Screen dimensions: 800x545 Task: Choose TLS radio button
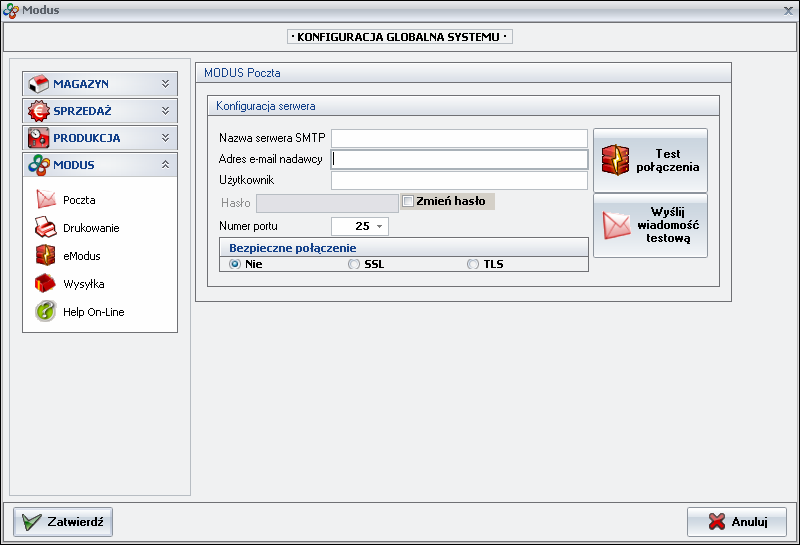[473, 264]
